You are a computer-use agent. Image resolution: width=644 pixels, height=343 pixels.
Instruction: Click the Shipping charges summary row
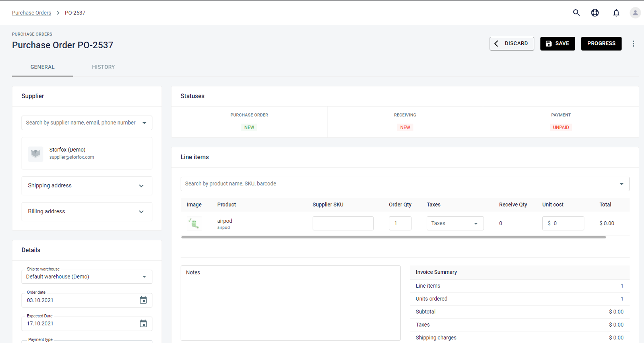pos(519,338)
